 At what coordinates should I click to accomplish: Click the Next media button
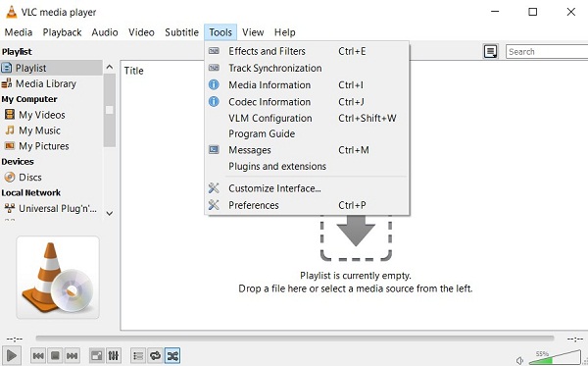[72, 355]
